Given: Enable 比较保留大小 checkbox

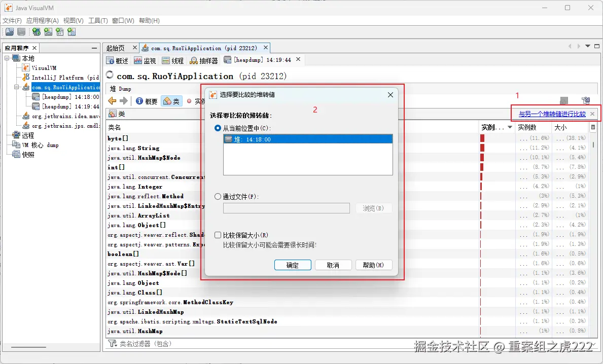Looking at the screenshot, I should [x=218, y=235].
